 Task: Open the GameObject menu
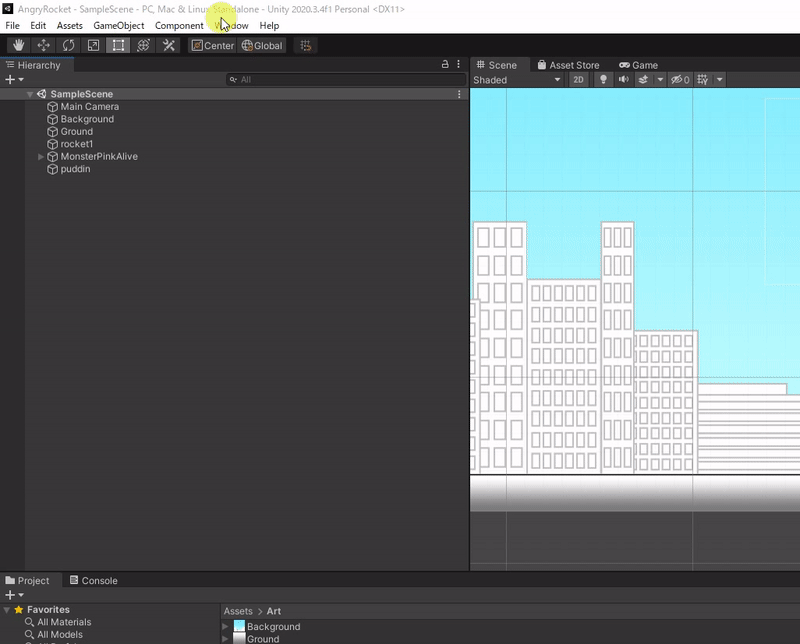tap(118, 25)
